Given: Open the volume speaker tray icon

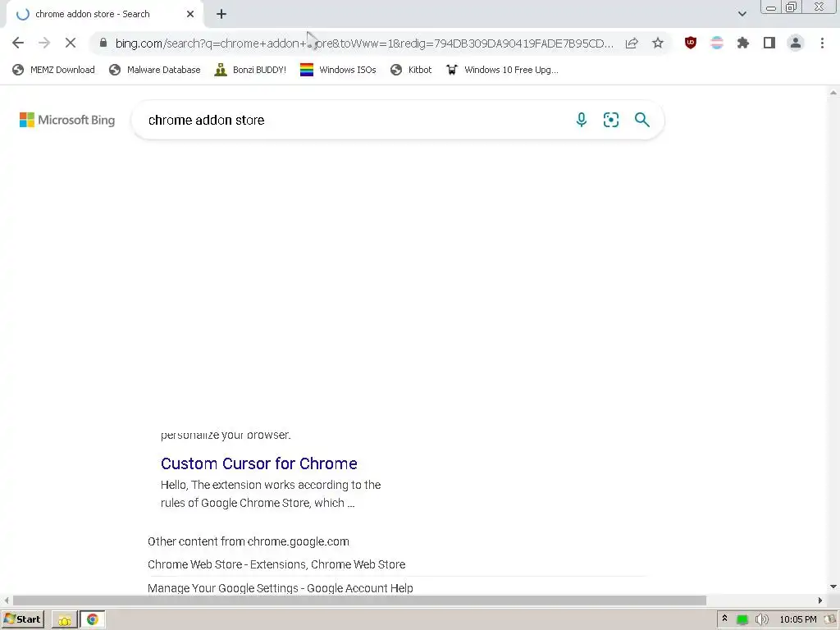Looking at the screenshot, I should click(x=761, y=619).
